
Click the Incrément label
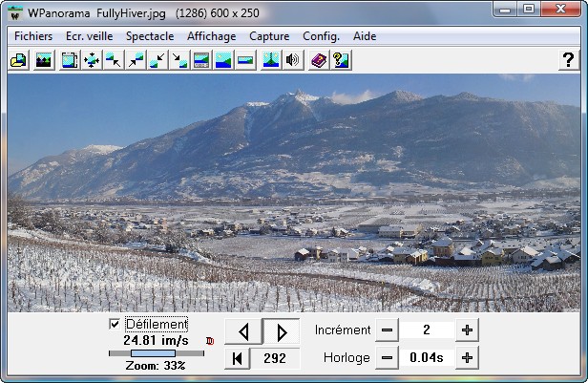[x=343, y=330]
